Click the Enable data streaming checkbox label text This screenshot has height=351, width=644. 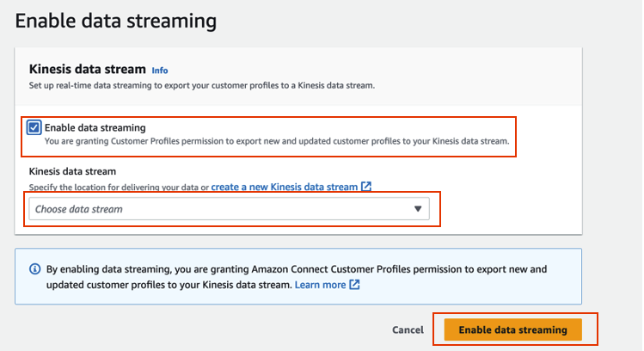(x=95, y=127)
